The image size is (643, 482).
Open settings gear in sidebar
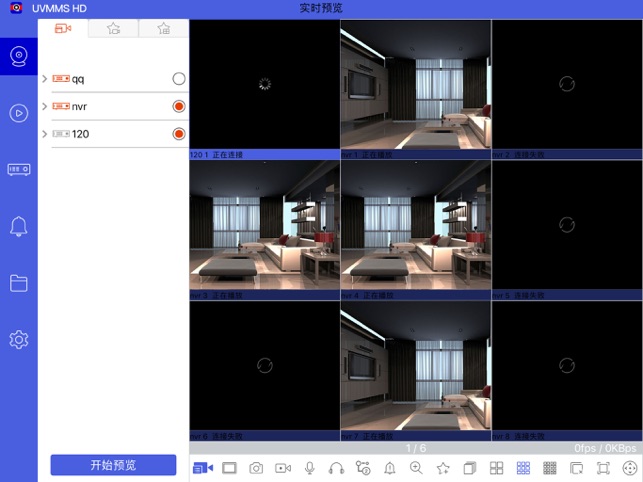click(x=19, y=340)
